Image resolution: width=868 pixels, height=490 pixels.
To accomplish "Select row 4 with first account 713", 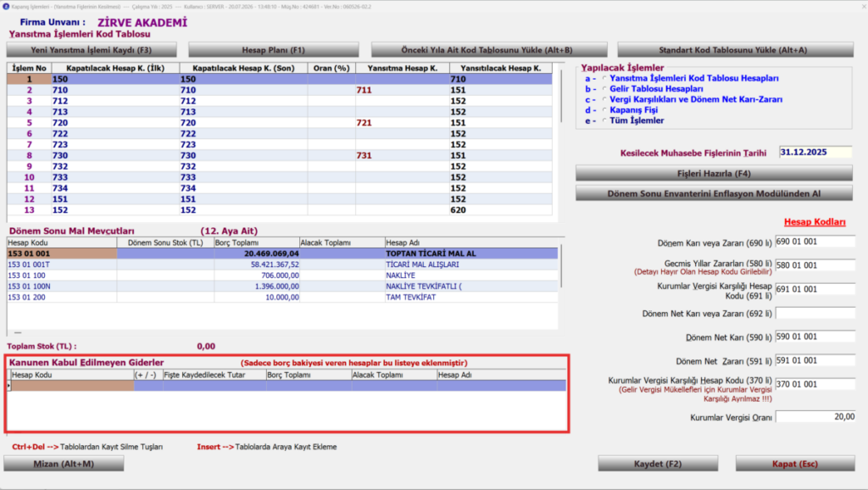I will (x=280, y=112).
